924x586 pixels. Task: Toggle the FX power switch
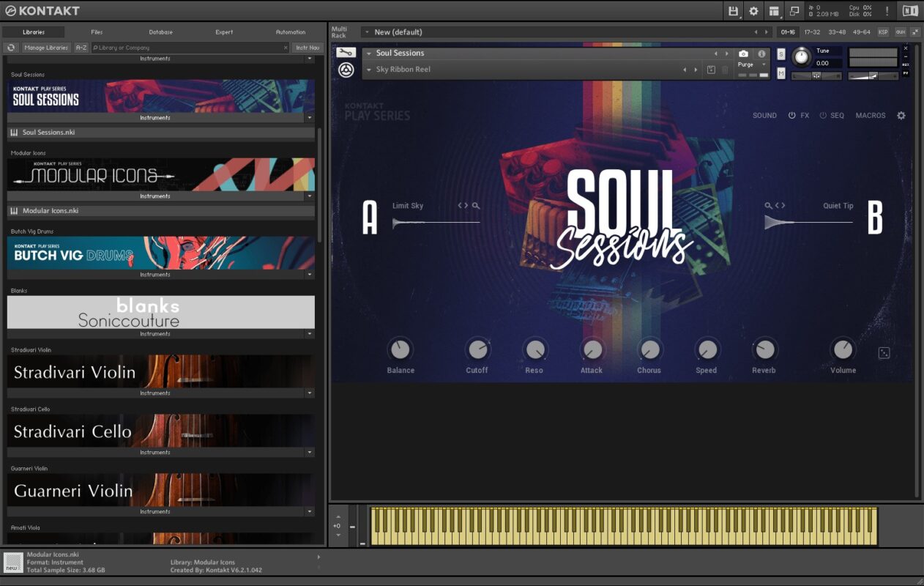791,116
